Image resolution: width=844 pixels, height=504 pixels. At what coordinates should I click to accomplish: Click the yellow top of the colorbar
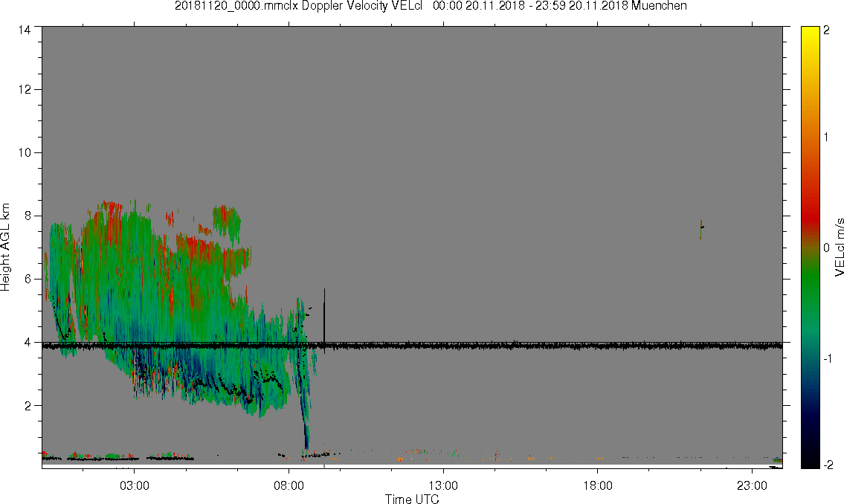pos(810,32)
